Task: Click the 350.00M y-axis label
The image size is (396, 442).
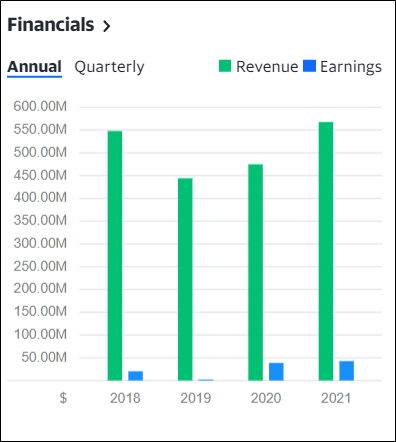Action: 40,220
